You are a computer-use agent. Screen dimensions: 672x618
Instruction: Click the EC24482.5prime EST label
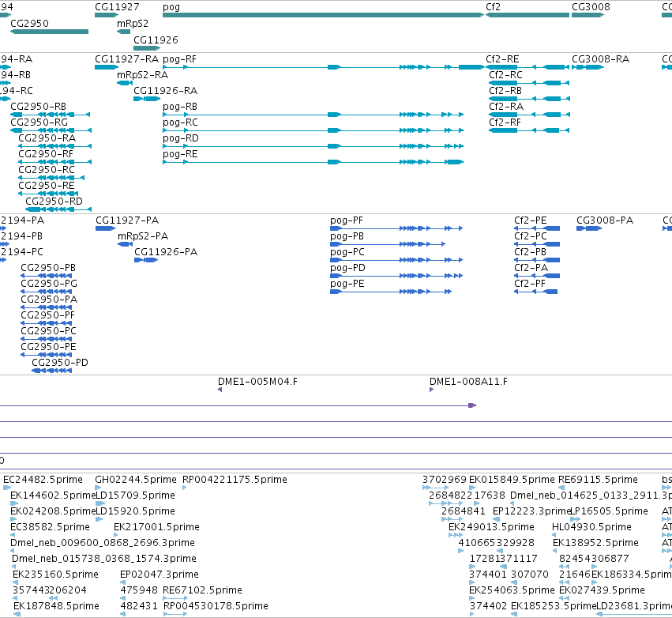pyautogui.click(x=43, y=480)
